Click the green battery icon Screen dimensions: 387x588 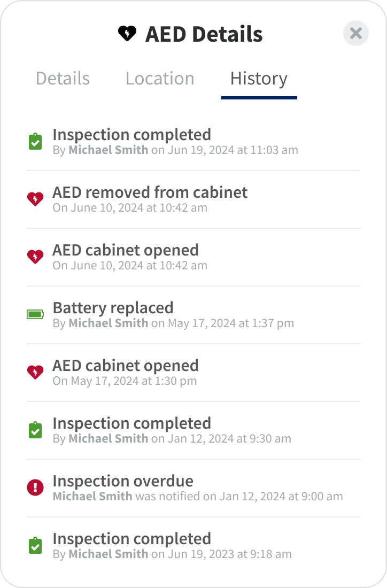pyautogui.click(x=35, y=314)
